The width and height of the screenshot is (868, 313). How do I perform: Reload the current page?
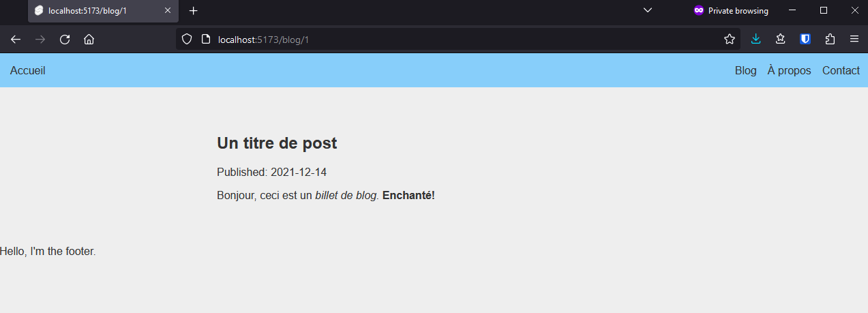pos(65,40)
